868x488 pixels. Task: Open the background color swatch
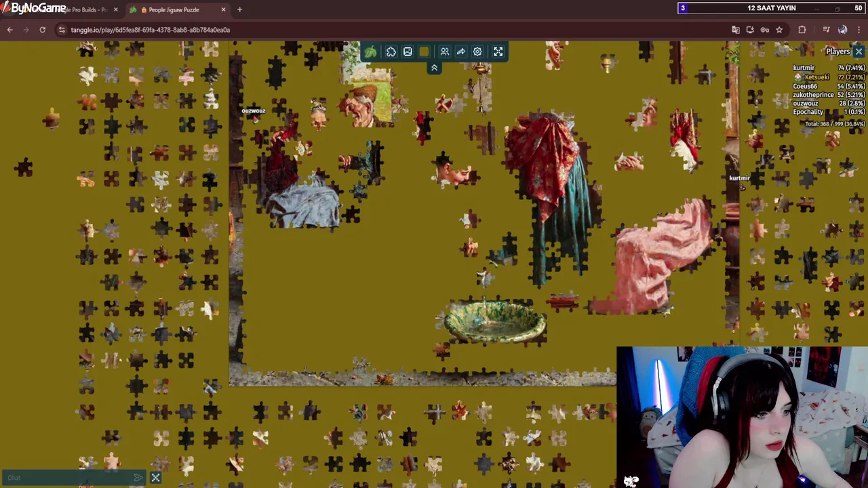[424, 52]
